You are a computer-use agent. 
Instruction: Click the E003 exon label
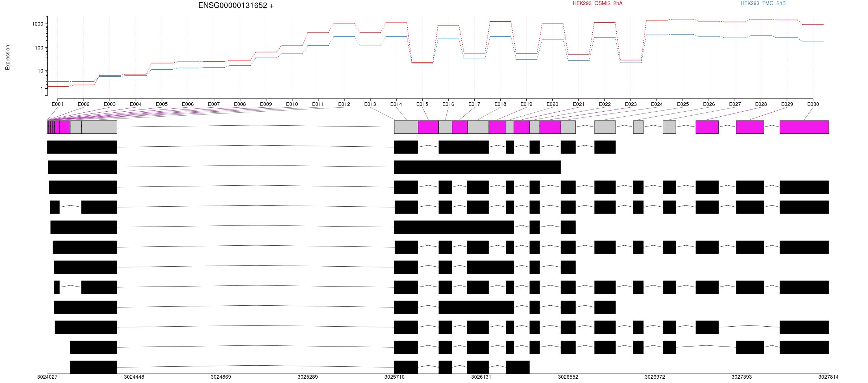click(x=110, y=104)
